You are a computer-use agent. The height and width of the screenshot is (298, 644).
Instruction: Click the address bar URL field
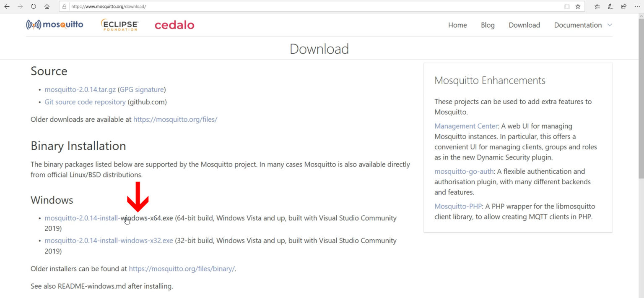293,7
